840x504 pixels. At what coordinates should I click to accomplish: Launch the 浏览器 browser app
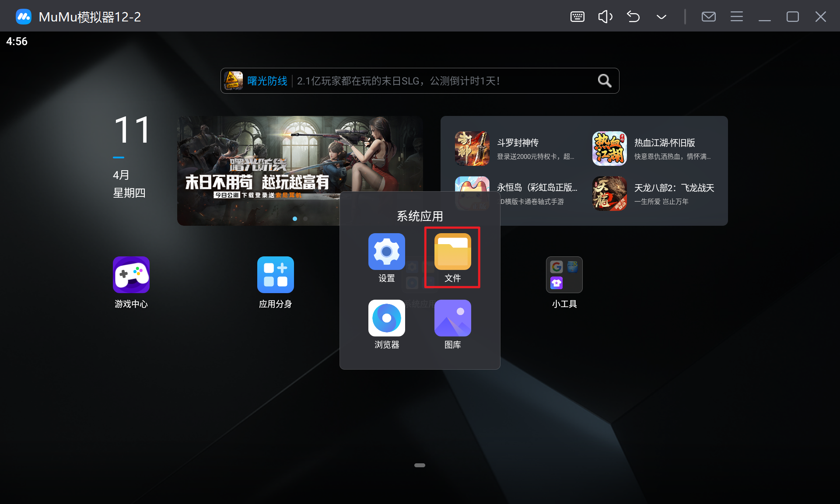(x=386, y=318)
